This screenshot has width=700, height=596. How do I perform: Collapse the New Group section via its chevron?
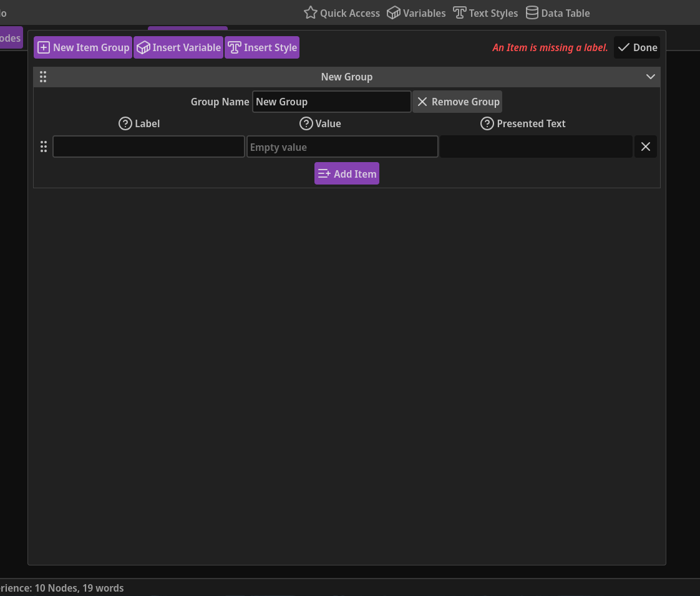tap(650, 77)
